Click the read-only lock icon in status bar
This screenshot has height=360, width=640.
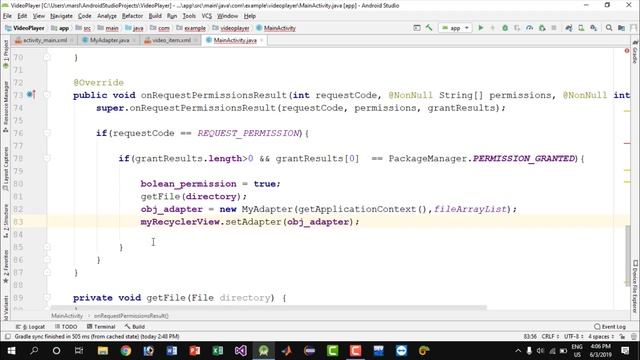click(622, 337)
